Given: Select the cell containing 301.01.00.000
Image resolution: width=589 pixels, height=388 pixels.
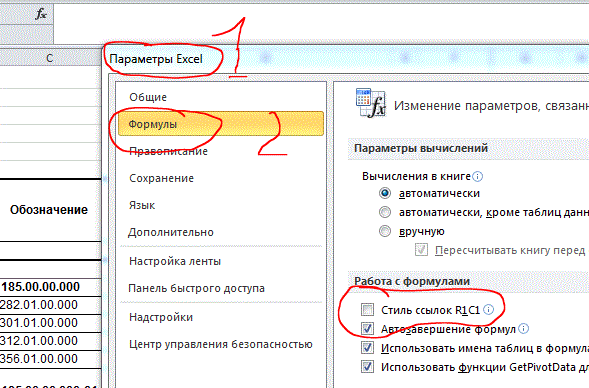Looking at the screenshot, I should point(50,323).
